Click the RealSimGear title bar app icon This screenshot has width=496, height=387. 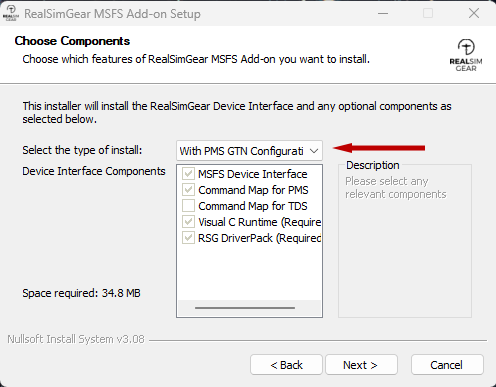[11, 14]
